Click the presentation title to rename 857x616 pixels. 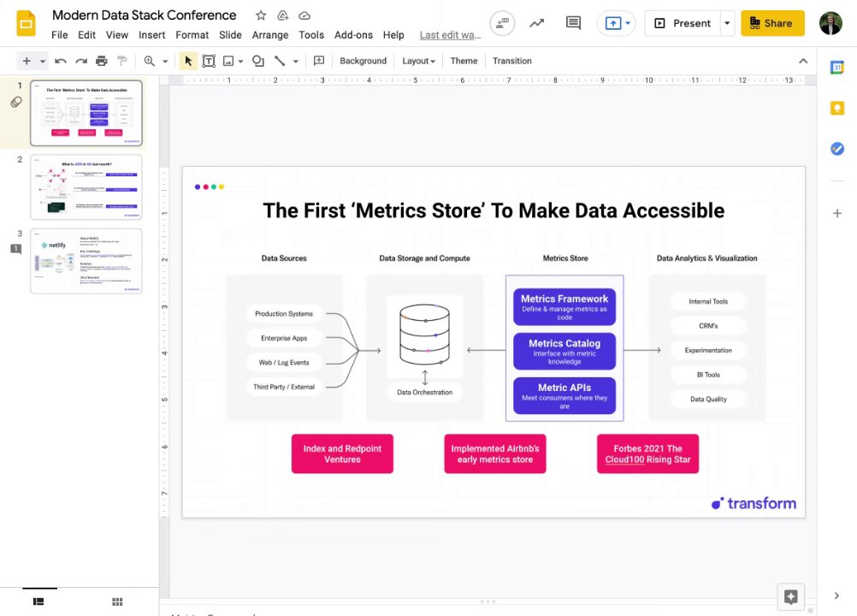coord(145,15)
